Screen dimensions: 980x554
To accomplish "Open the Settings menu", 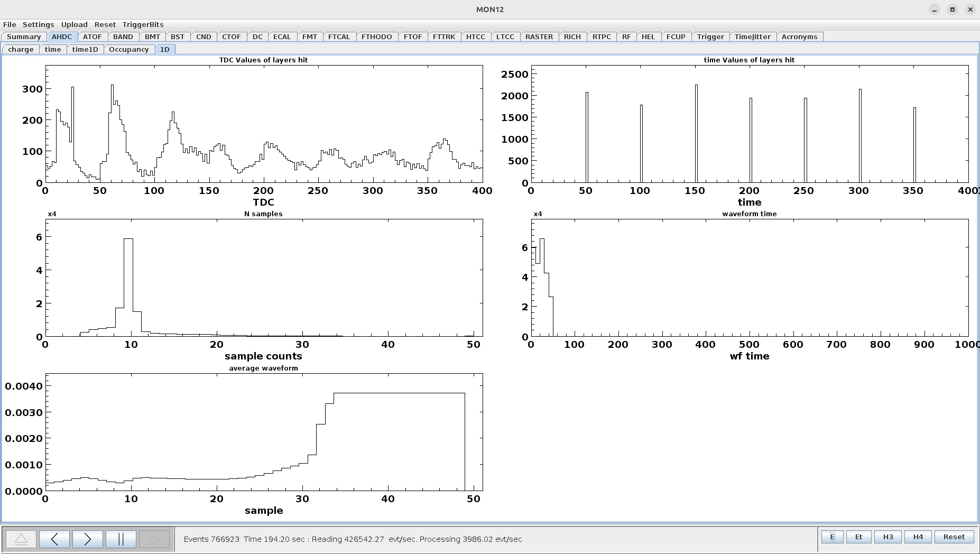I will pos(38,24).
